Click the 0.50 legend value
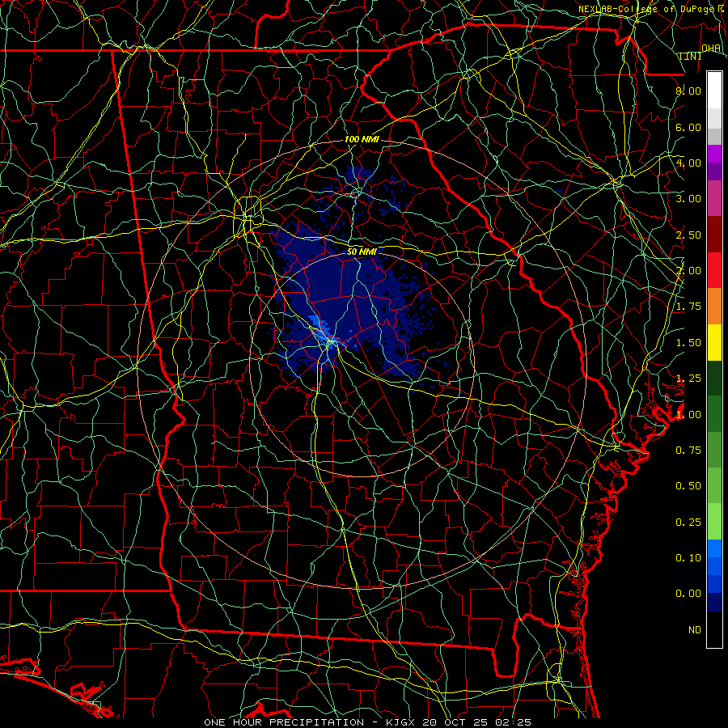 (x=688, y=486)
